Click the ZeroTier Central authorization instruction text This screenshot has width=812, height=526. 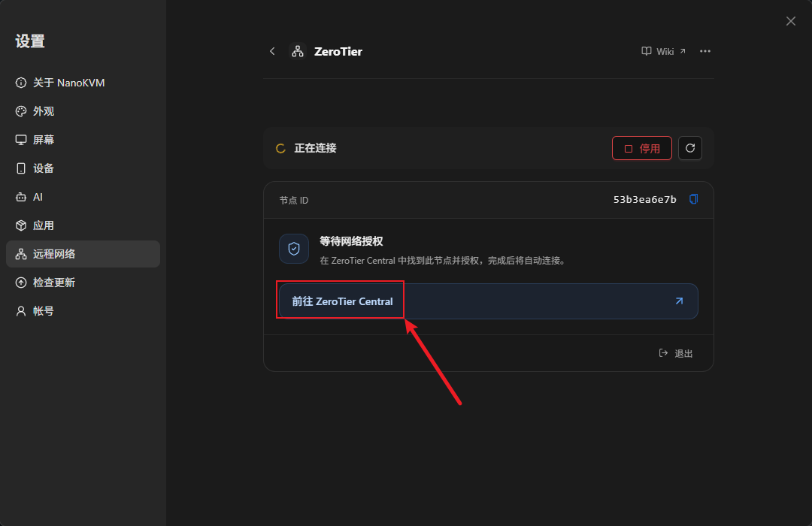444,261
